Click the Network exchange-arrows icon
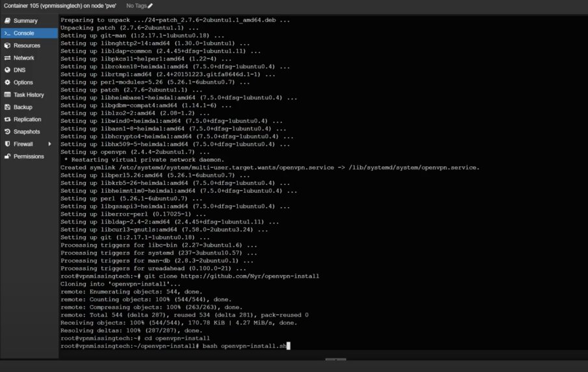Image resolution: width=588 pixels, height=372 pixels. 7,58
